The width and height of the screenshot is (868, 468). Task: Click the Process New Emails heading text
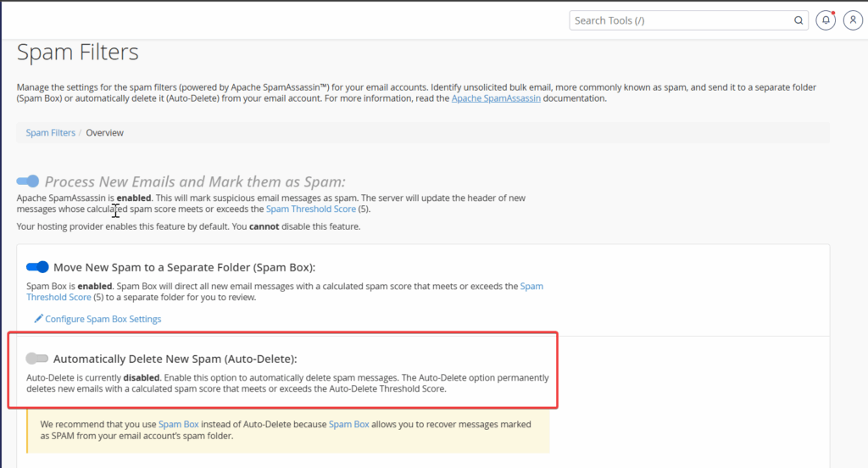click(x=195, y=181)
